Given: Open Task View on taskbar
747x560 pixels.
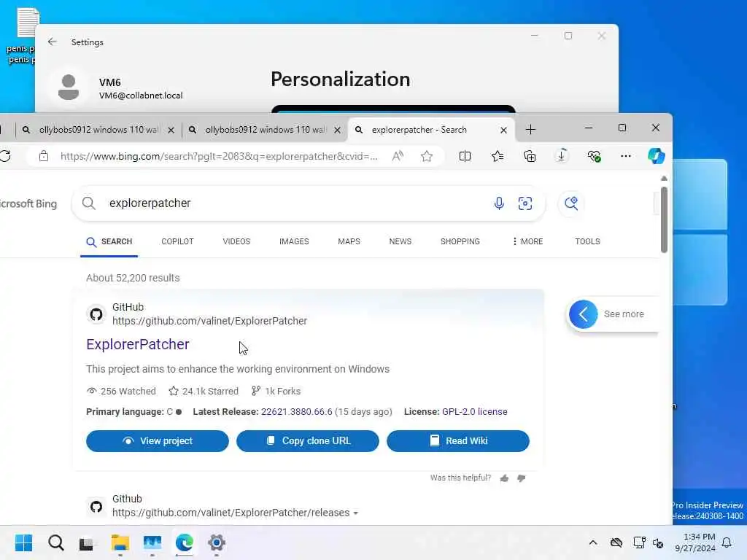Looking at the screenshot, I should [x=86, y=543].
